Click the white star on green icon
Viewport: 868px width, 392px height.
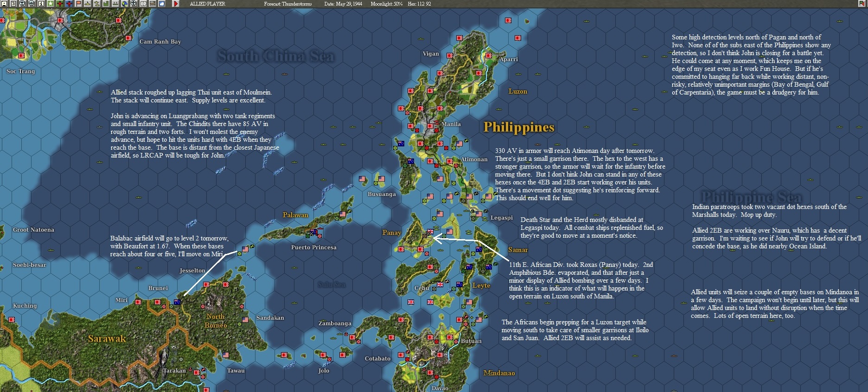point(51,4)
